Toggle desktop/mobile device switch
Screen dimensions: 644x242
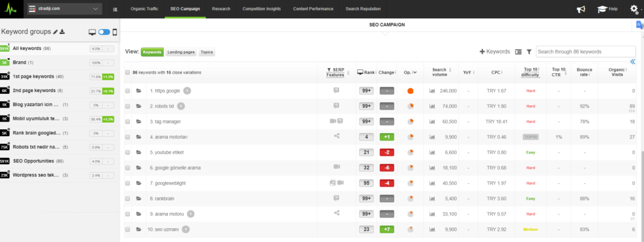(104, 32)
